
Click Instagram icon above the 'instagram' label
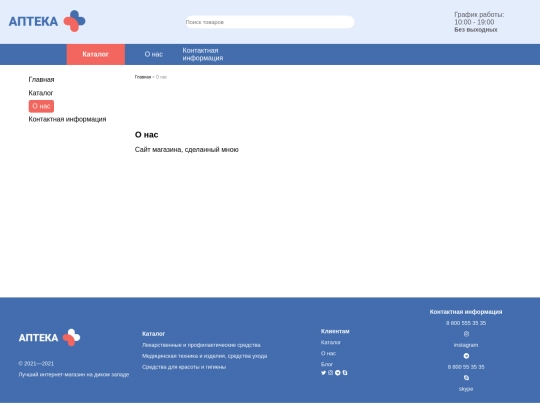[x=466, y=334]
